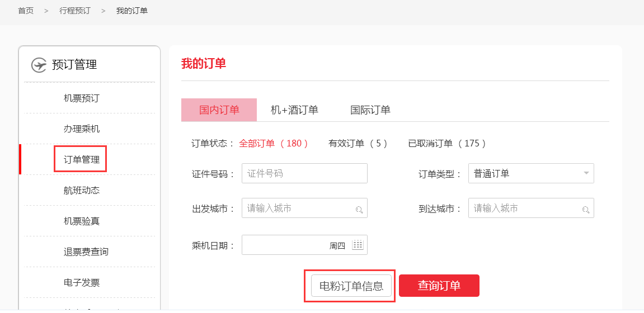Show 已取消订单 (175) list
Image resolution: width=644 pixels, height=313 pixels.
pyautogui.click(x=446, y=144)
